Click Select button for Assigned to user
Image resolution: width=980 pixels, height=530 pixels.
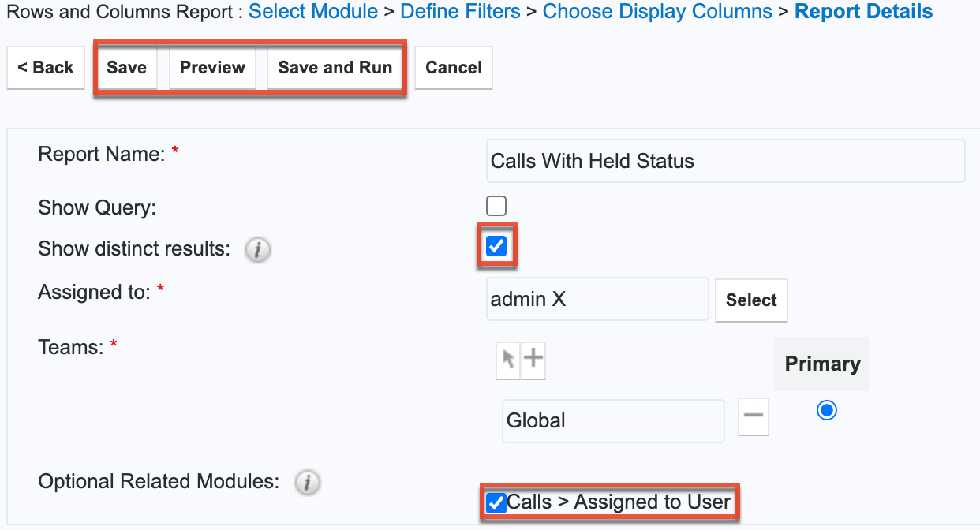pyautogui.click(x=751, y=300)
